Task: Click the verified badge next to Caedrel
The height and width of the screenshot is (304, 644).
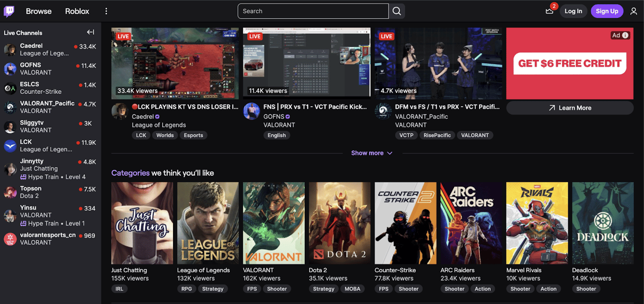Action: (157, 116)
